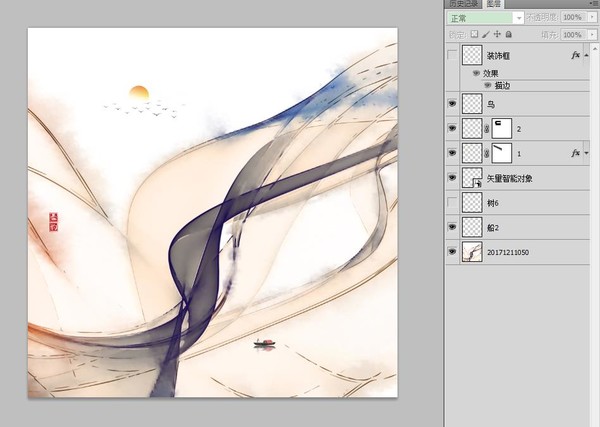Viewport: 600px width, 427px height.
Task: Toggle lock transparent pixels icon
Action: point(474,34)
